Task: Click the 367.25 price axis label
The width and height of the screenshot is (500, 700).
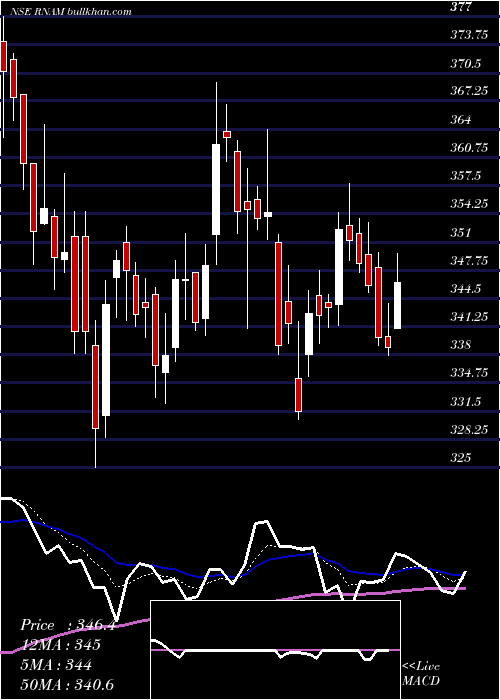Action: (x=469, y=91)
